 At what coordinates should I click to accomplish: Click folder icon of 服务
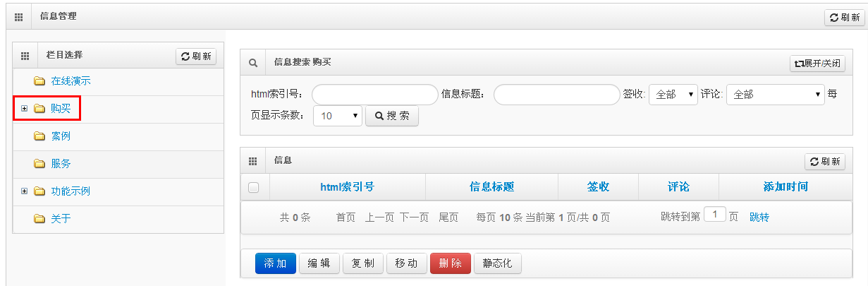39,164
